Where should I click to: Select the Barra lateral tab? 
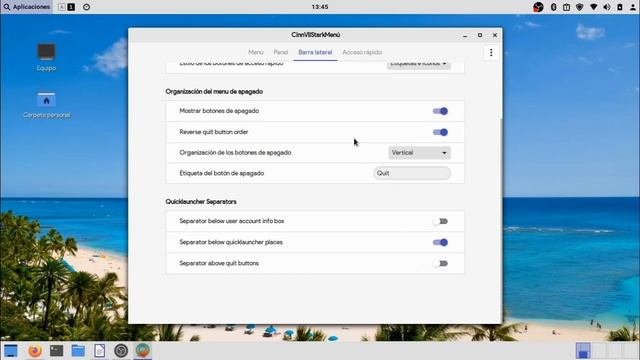pyautogui.click(x=315, y=52)
